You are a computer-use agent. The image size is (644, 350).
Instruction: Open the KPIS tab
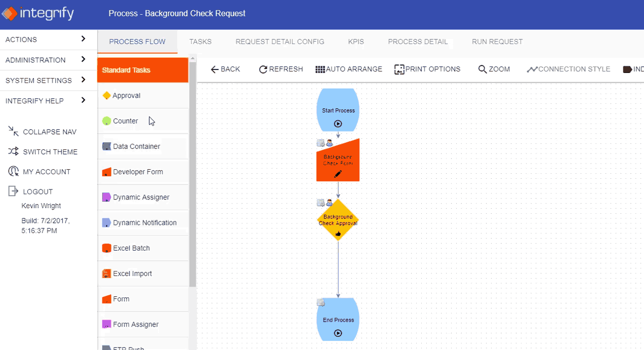[x=356, y=42]
